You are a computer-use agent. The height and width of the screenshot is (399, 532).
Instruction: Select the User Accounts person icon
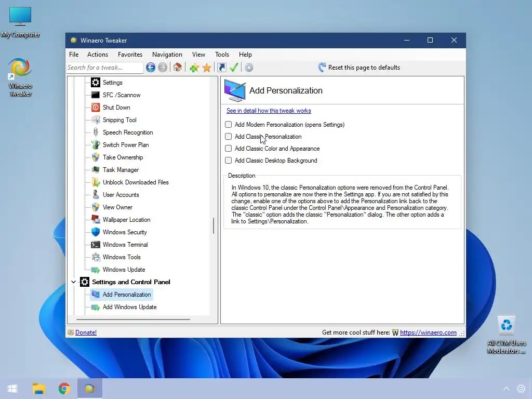(x=96, y=195)
